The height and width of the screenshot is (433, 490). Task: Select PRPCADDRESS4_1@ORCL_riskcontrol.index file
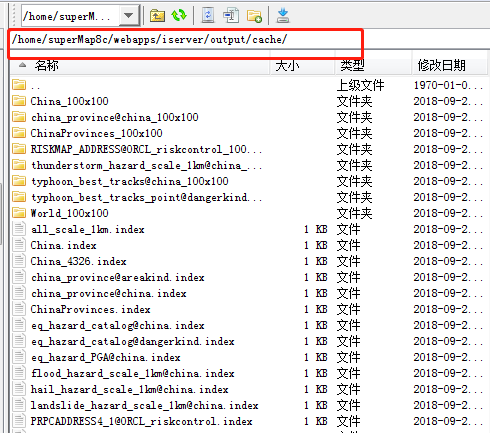tap(141, 421)
